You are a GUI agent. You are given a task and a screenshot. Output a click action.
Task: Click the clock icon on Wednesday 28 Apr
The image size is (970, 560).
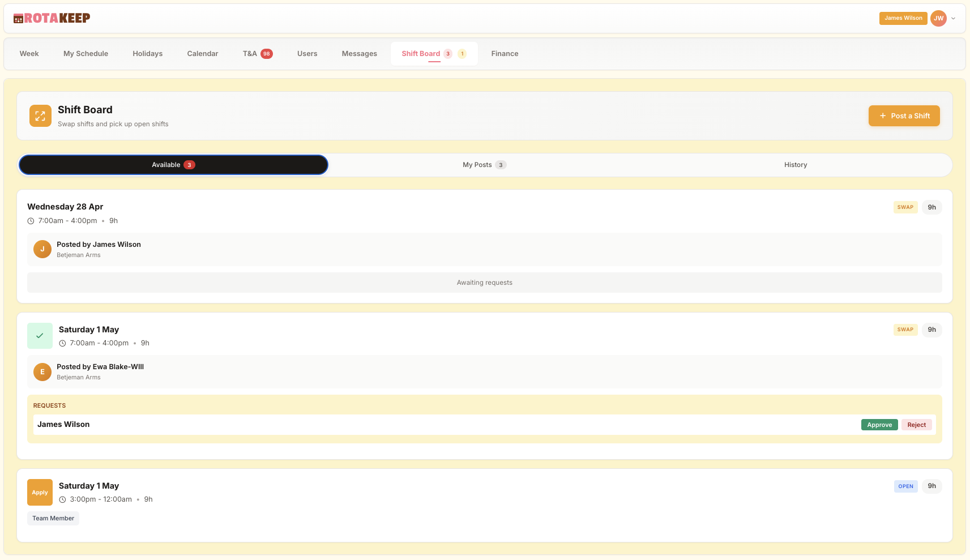click(31, 221)
